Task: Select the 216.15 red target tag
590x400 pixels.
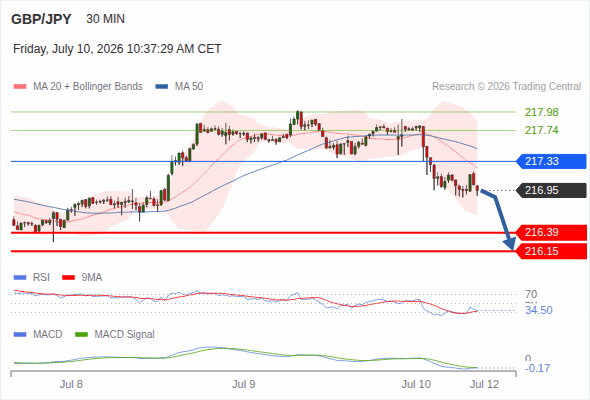Action: coord(551,251)
